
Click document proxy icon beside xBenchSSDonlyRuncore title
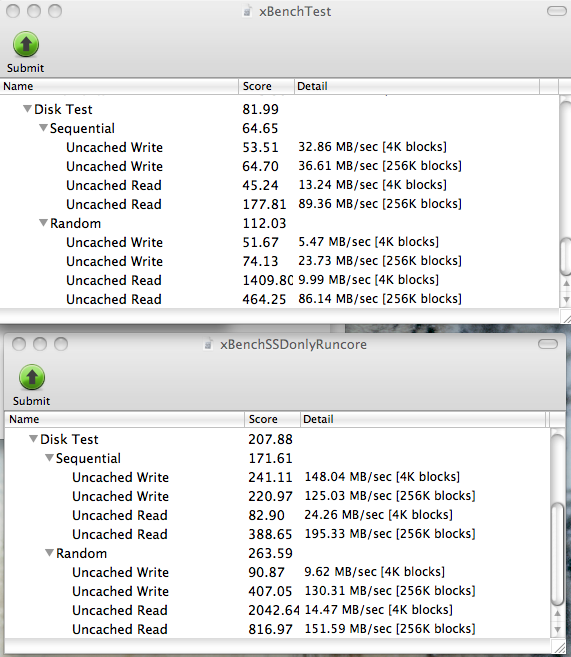pos(208,344)
